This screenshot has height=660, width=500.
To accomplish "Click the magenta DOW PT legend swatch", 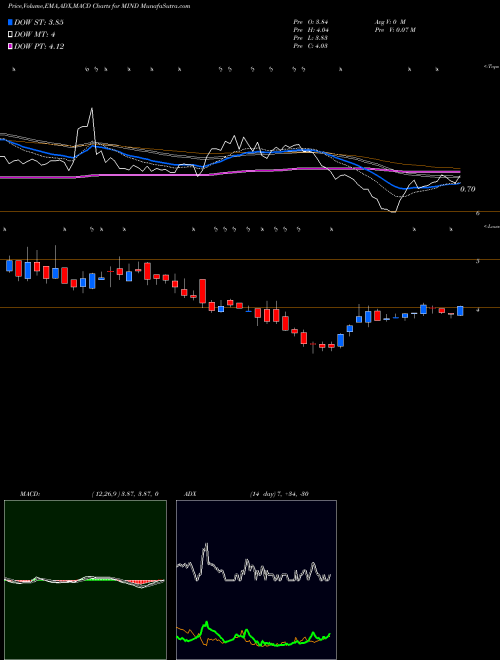I will coord(10,46).
